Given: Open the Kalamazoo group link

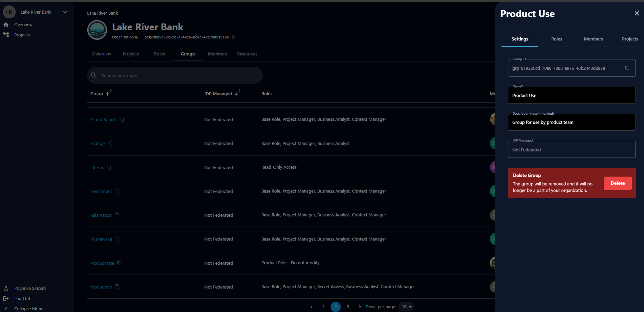Looking at the screenshot, I should 101,215.
